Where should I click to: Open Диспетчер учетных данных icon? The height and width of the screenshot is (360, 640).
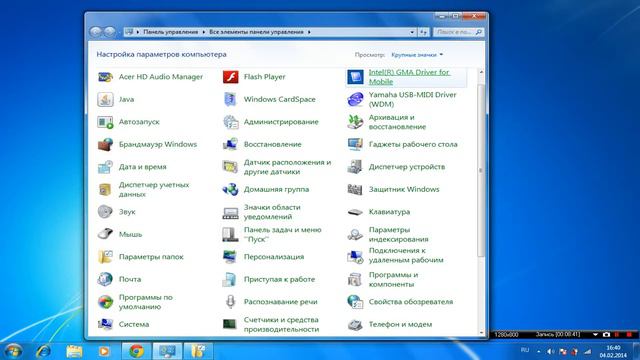pos(105,189)
